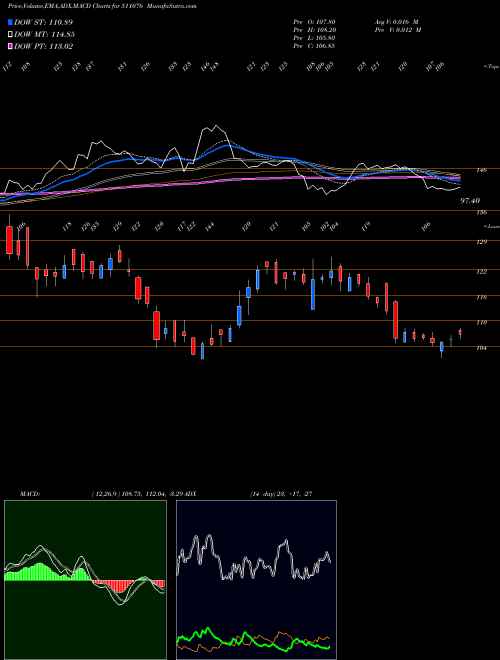
Task: Click the magenta DOW PT legend swatch
Action: click(10, 46)
